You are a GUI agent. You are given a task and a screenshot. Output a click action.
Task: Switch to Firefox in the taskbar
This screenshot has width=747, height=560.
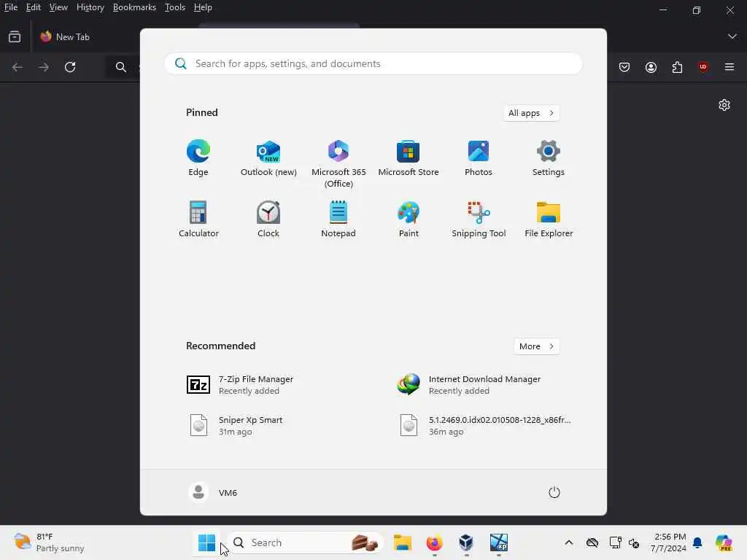pyautogui.click(x=434, y=542)
